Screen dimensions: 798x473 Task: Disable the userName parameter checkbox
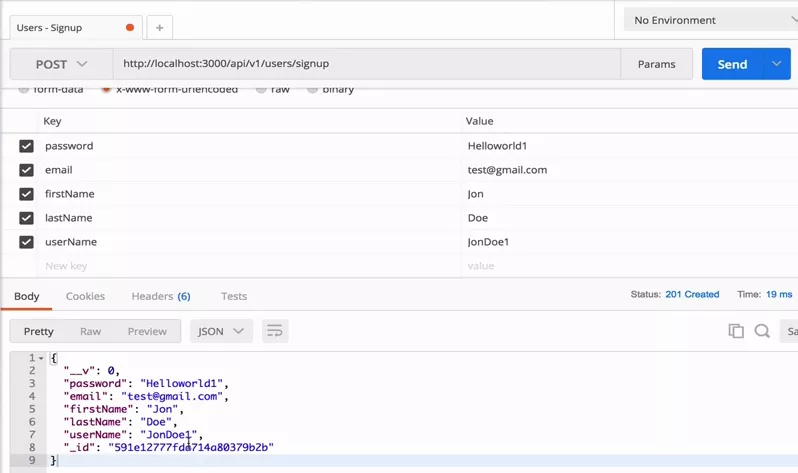click(27, 242)
